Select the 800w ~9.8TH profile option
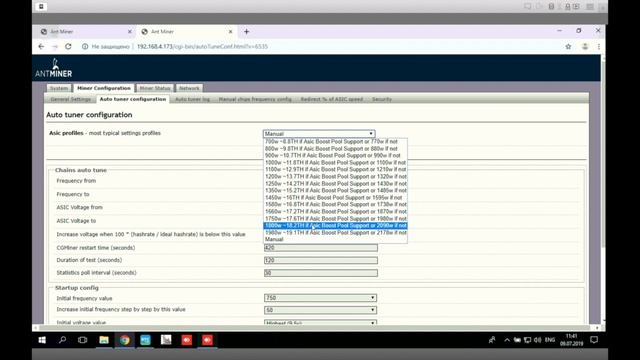 [x=335, y=149]
